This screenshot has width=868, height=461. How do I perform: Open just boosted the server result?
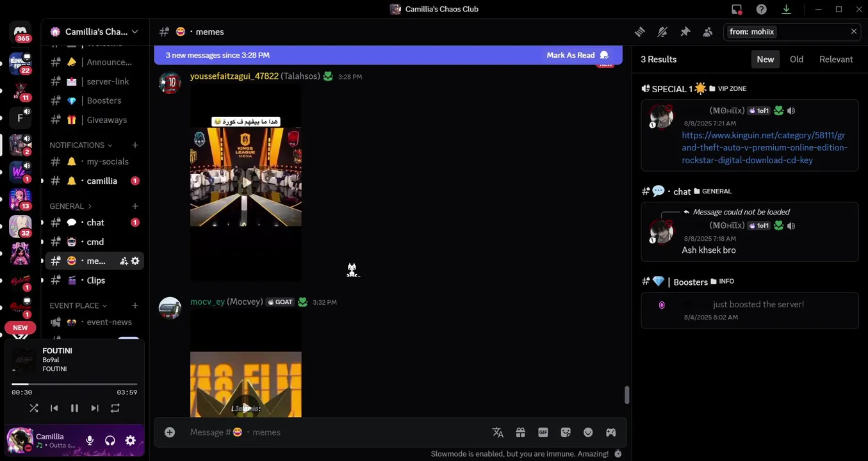[x=749, y=311]
